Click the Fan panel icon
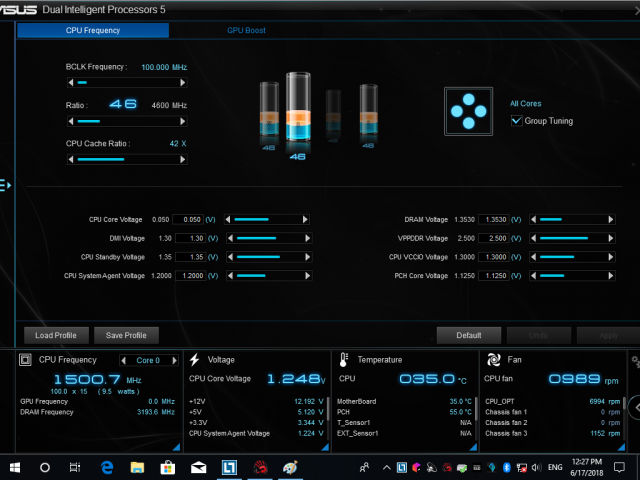 coord(493,360)
